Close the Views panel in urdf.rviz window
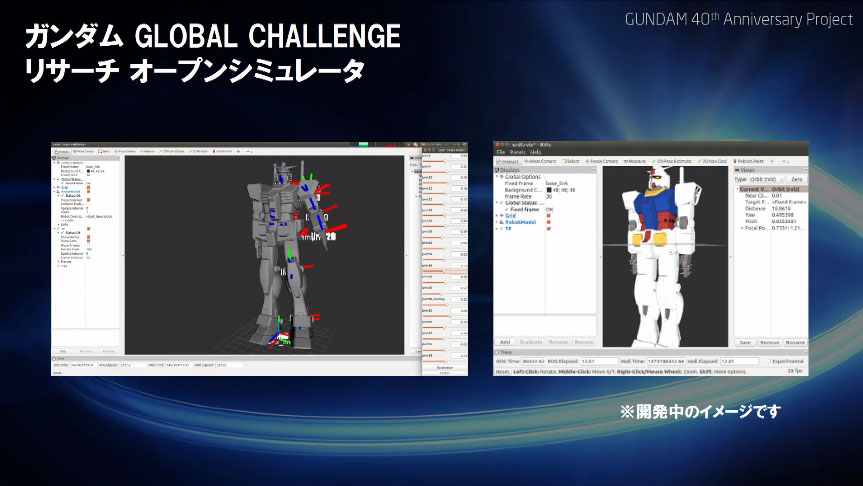The height and width of the screenshot is (486, 863). click(x=806, y=170)
